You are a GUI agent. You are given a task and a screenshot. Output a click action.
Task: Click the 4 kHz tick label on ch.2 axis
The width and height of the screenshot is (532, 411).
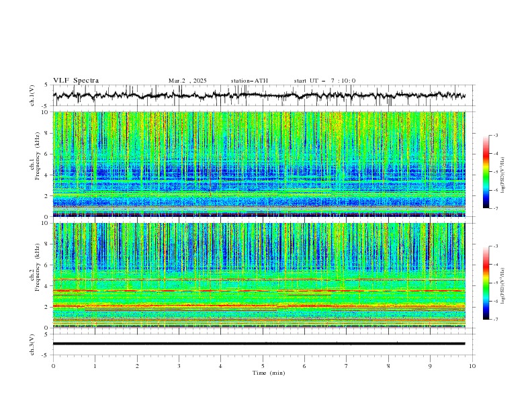point(47,286)
